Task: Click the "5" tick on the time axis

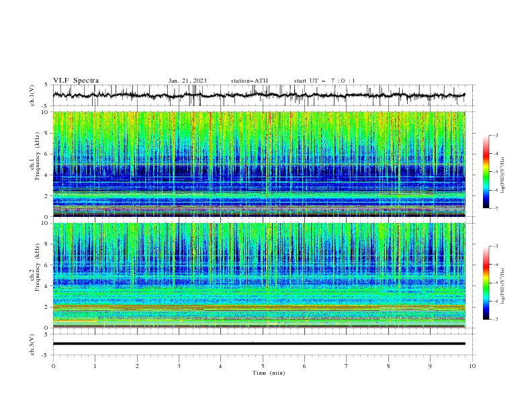Action: pos(263,366)
